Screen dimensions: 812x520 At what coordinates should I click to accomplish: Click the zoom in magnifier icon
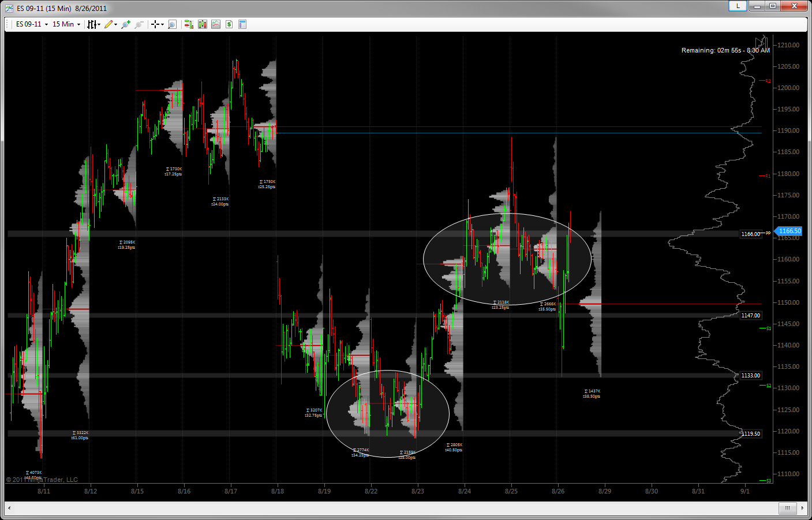click(126, 24)
